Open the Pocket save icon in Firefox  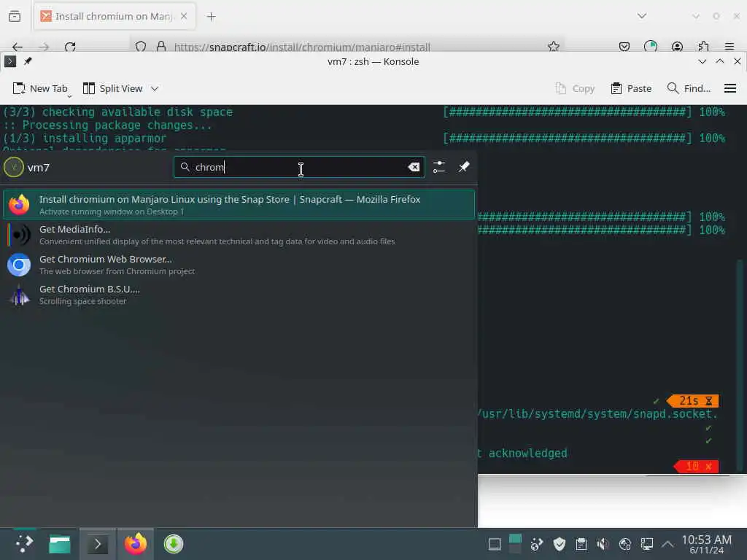tap(624, 47)
